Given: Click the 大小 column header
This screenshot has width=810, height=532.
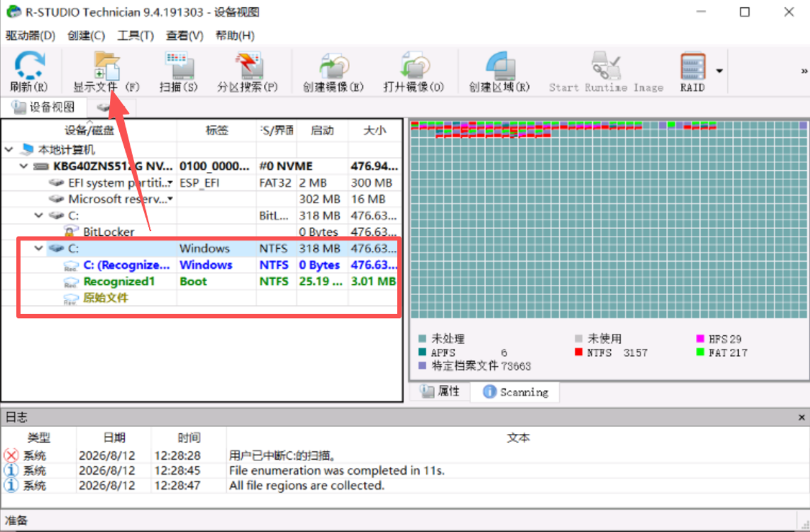Looking at the screenshot, I should tap(374, 130).
